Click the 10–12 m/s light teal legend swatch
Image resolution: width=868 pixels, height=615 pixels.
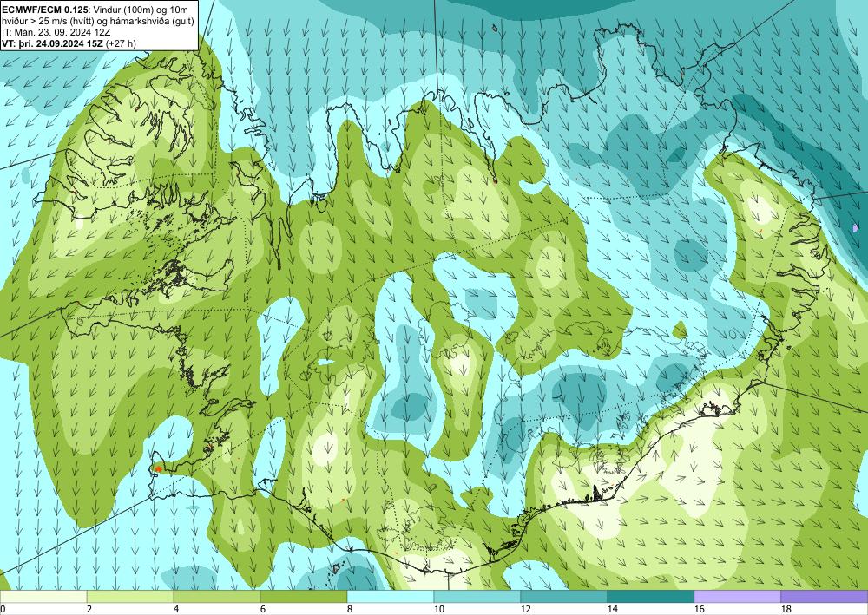[477, 597]
